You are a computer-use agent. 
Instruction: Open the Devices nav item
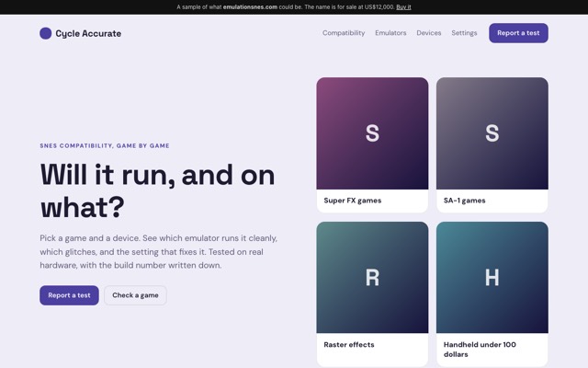pyautogui.click(x=429, y=33)
